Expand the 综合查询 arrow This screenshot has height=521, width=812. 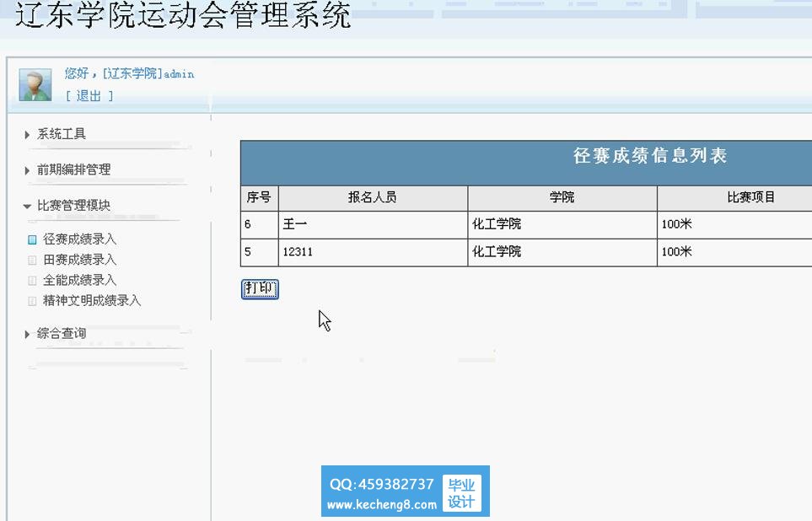27,335
